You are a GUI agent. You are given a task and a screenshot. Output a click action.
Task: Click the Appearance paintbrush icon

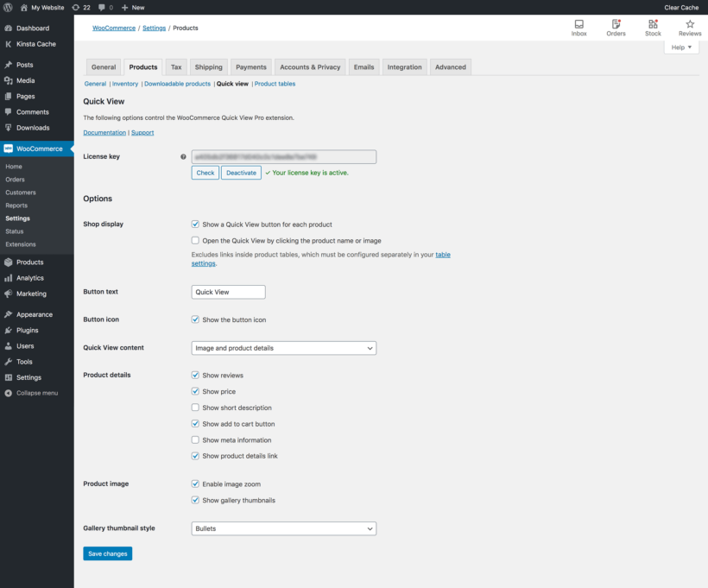tap(8, 314)
